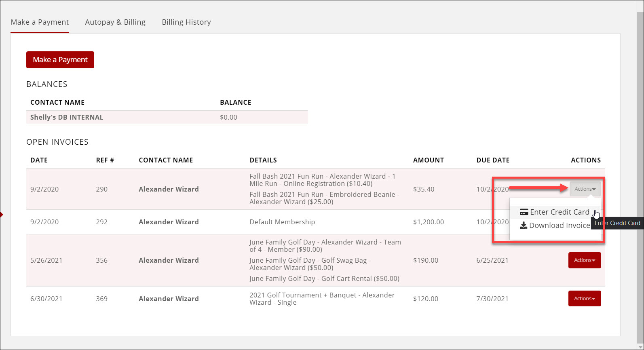The width and height of the screenshot is (644, 350).
Task: Click Alexander Wizard on invoice 369
Action: (x=169, y=299)
